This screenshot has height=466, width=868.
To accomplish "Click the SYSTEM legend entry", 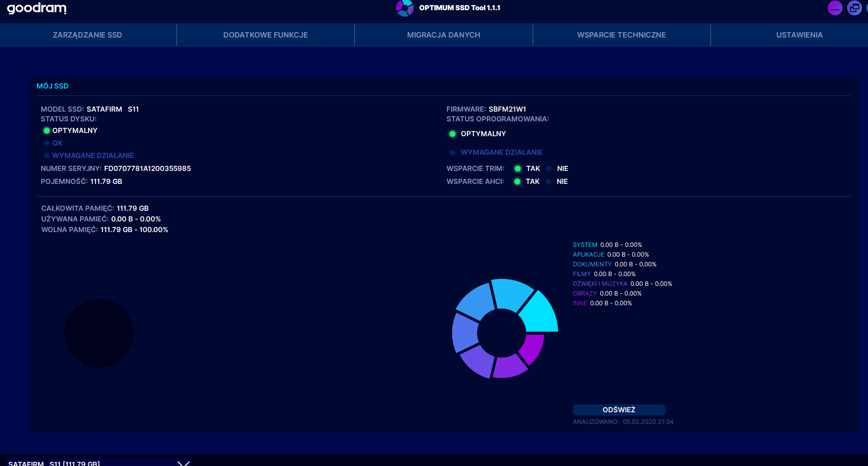I will [607, 245].
